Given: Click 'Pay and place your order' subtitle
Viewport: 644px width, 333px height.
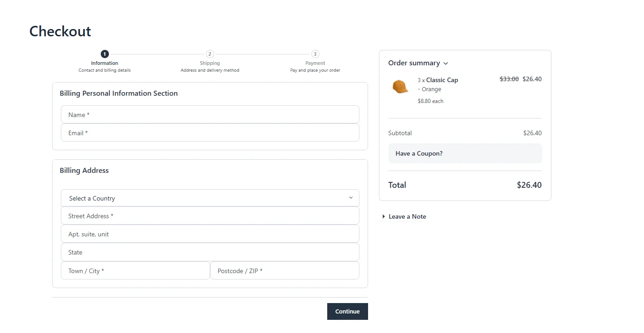Looking at the screenshot, I should (315, 70).
